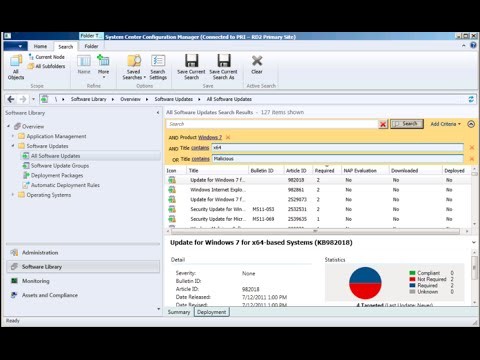
Task: Select Deployment Packages node
Action: pos(57,175)
